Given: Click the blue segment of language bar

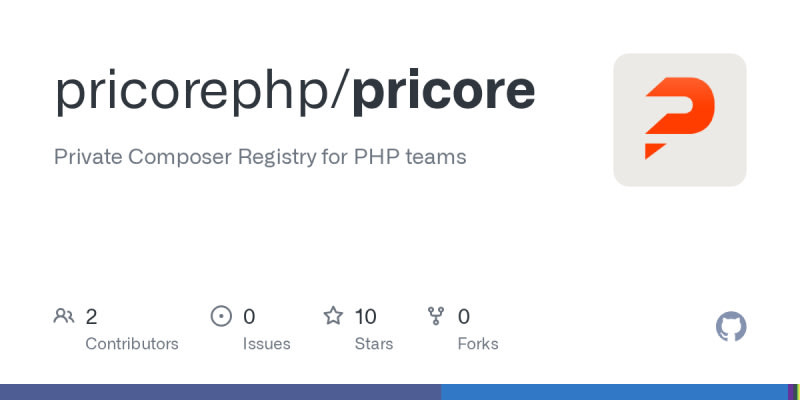Looking at the screenshot, I should click(x=614, y=392).
